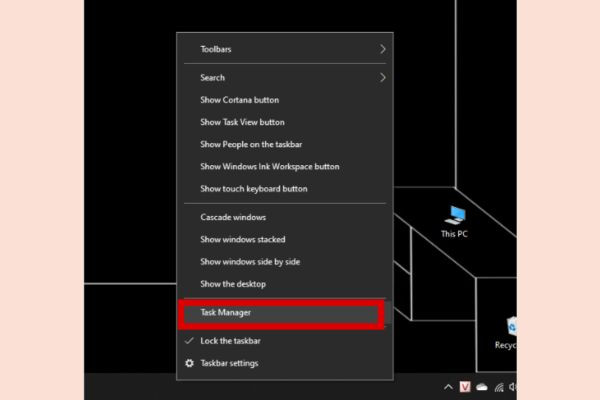Select Show Cortana button

(284, 100)
